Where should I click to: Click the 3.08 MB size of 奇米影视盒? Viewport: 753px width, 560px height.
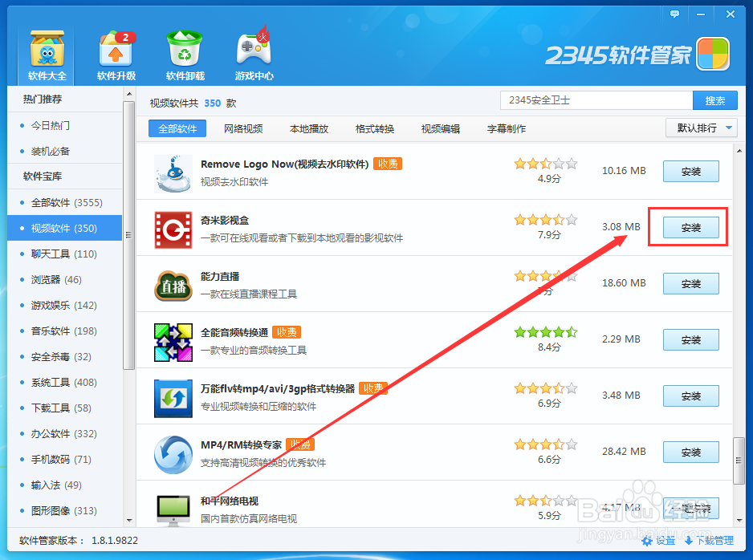click(x=621, y=226)
